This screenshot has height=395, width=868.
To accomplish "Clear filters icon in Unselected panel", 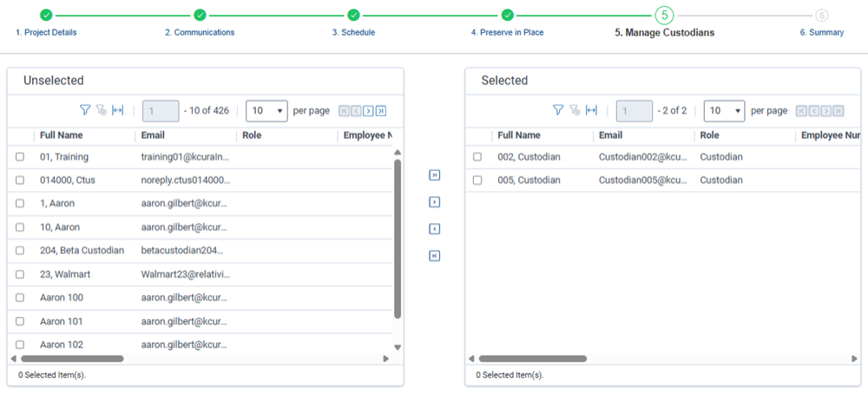I will (x=101, y=110).
